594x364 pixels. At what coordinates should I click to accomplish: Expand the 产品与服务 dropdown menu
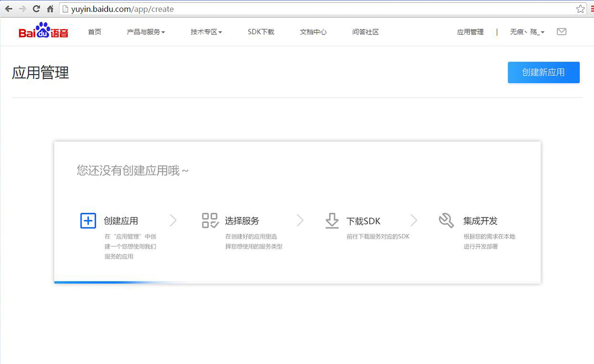coord(146,32)
